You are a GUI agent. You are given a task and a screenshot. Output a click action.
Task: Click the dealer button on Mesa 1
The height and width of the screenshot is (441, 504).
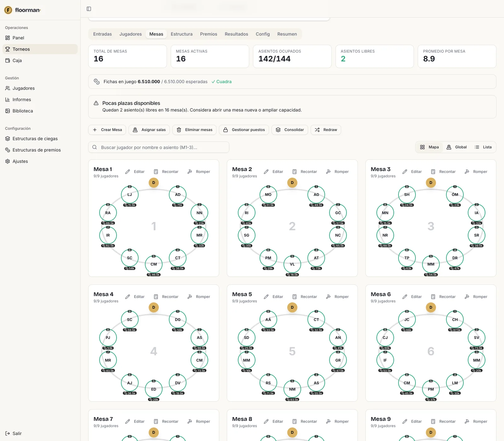click(154, 183)
